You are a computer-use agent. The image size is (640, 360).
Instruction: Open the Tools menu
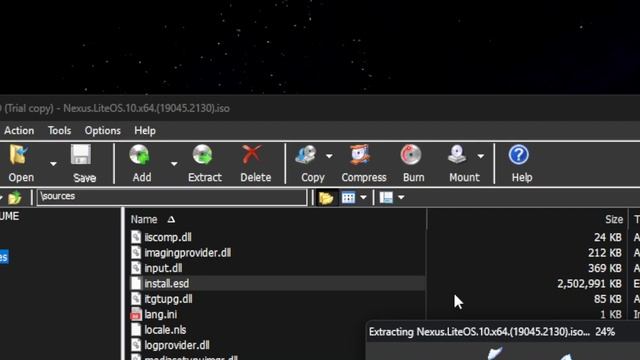[59, 131]
